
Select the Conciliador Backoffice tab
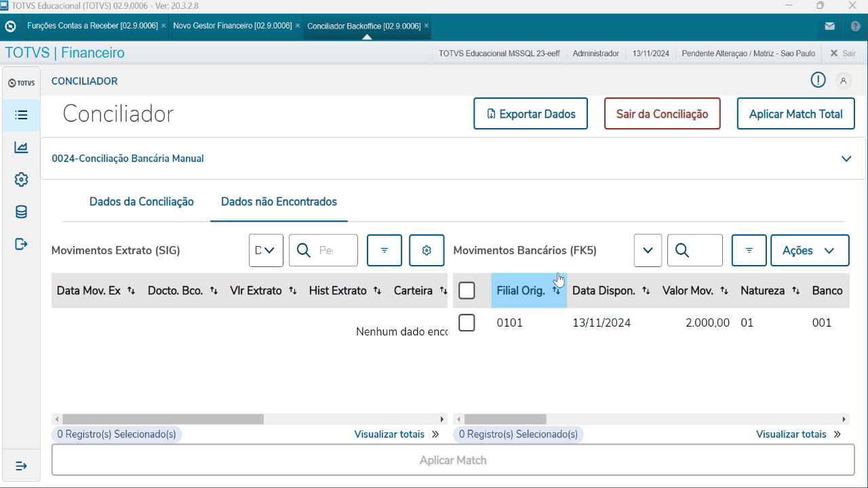click(x=364, y=26)
